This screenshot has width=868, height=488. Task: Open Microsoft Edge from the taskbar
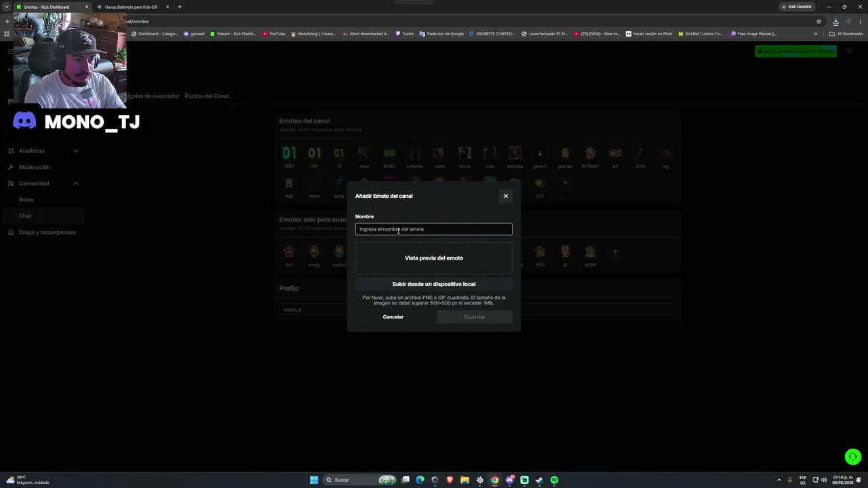pos(420,480)
